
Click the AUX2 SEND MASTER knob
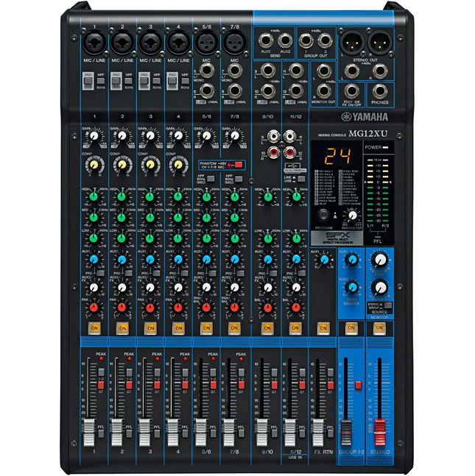(x=352, y=287)
